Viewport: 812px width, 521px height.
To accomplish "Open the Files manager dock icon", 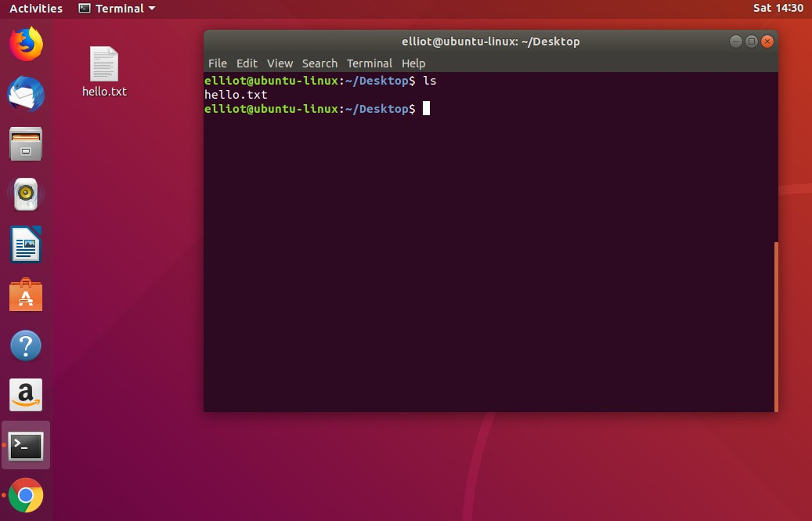I will pos(26,143).
